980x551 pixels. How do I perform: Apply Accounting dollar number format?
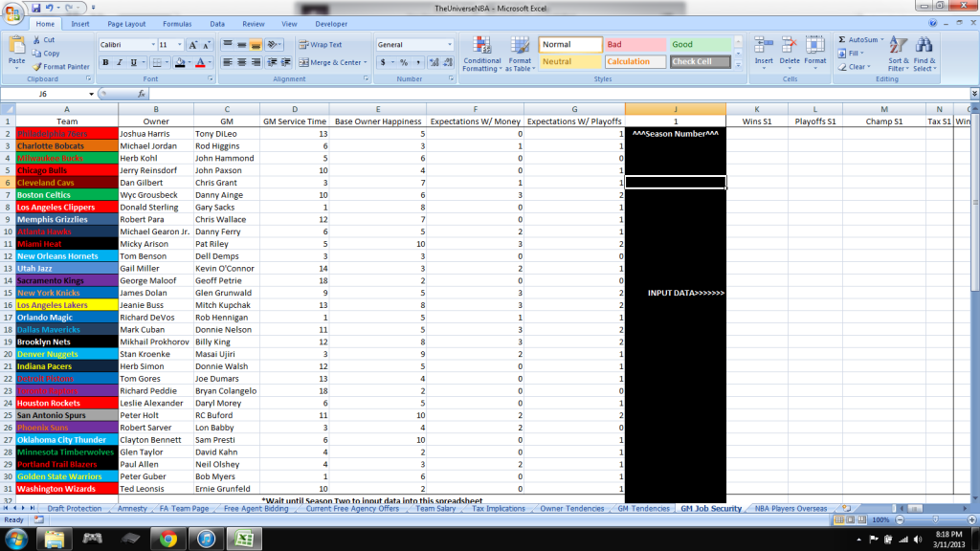383,62
